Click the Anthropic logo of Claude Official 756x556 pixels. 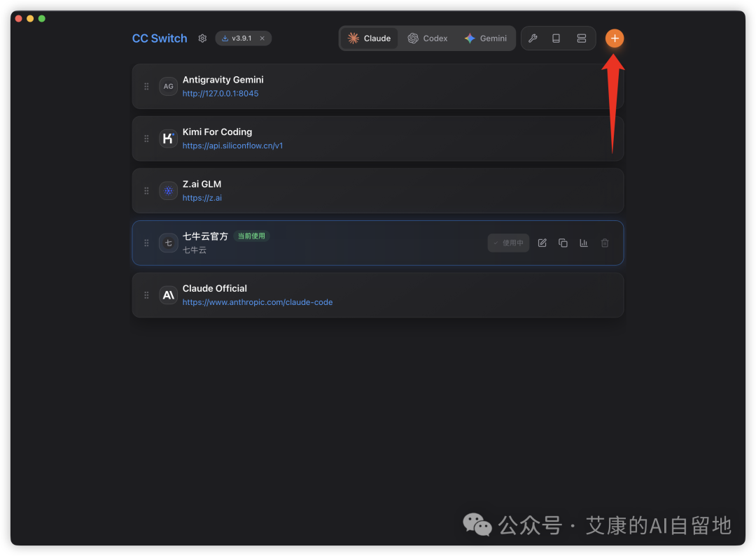(168, 295)
